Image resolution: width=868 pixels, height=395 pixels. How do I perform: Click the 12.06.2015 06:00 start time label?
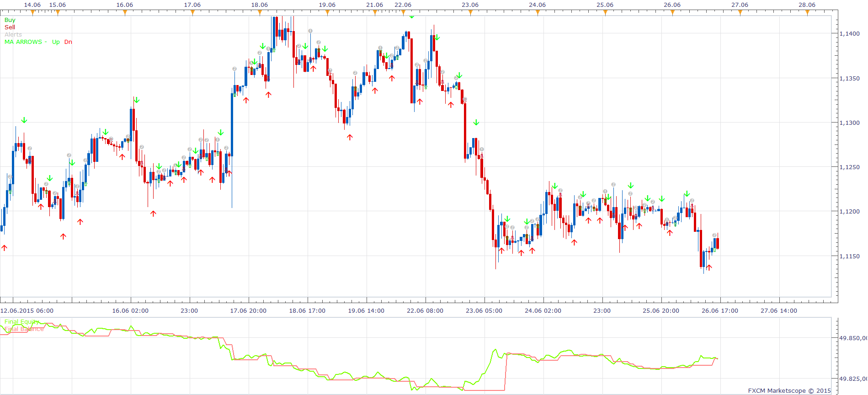coord(27,311)
